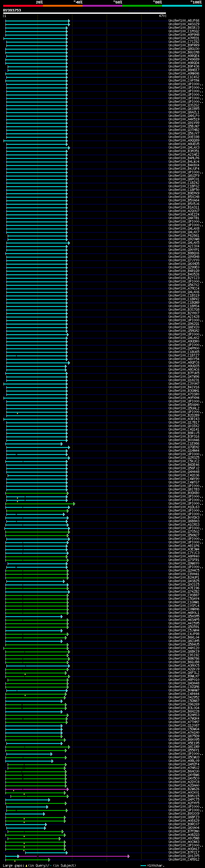Click the purple 60% identity legend bar
Viewport: 205px width, 868px height.
(x=102, y=6)
